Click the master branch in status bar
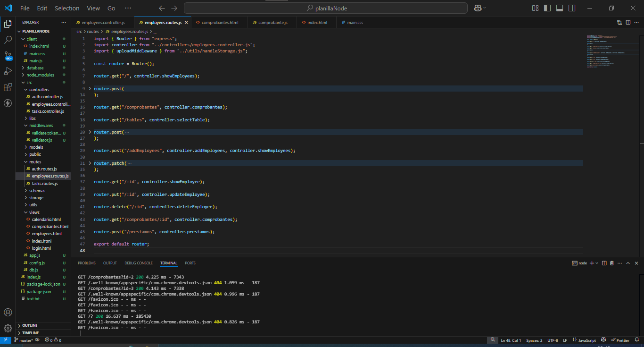The height and width of the screenshot is (347, 644). coord(25,340)
